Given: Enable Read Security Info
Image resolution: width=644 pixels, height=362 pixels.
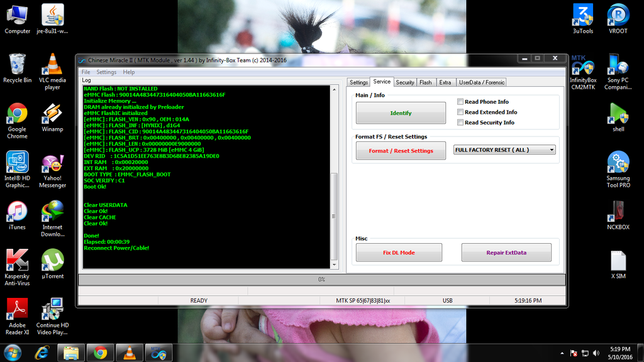Looking at the screenshot, I should coord(460,122).
